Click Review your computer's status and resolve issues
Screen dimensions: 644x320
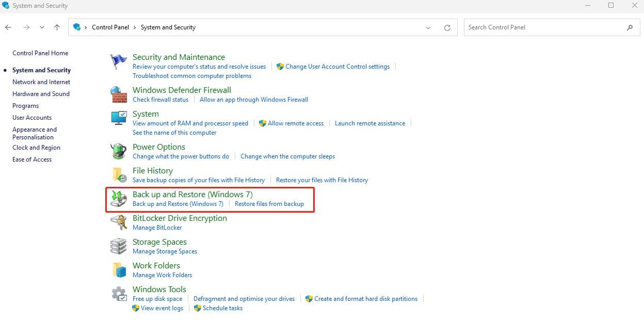[199, 67]
